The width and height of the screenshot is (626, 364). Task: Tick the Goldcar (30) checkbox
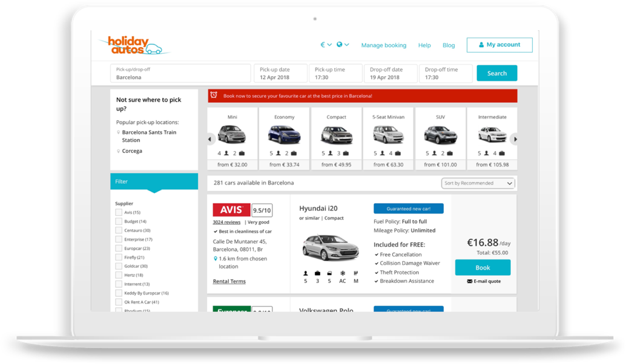(x=119, y=266)
